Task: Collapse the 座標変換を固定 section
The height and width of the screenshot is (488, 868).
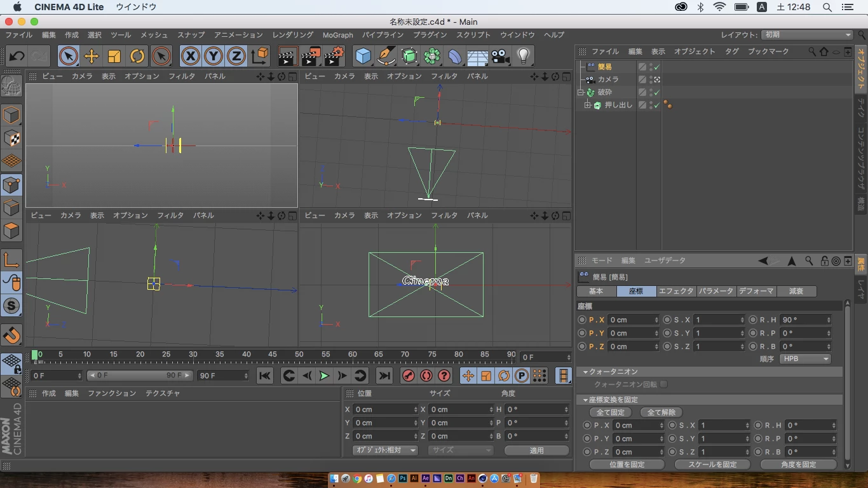Action: (x=585, y=400)
